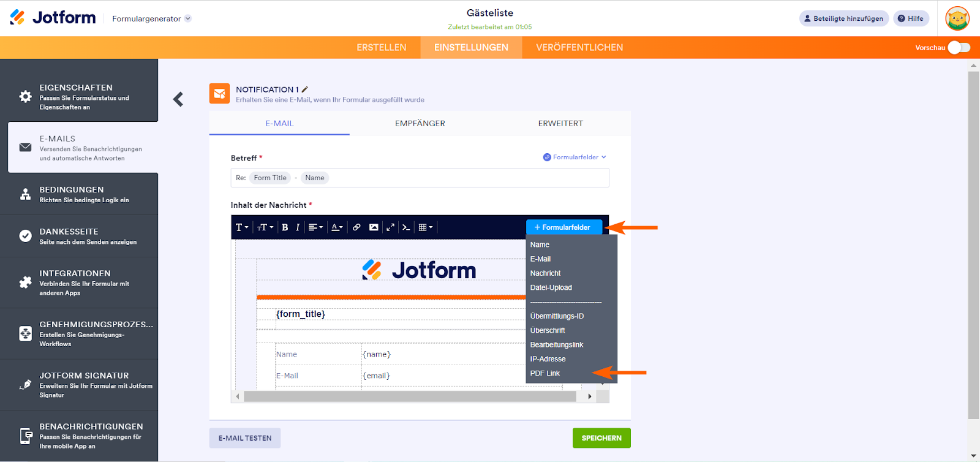Edit the Notification 1 name with pencil

pos(305,89)
